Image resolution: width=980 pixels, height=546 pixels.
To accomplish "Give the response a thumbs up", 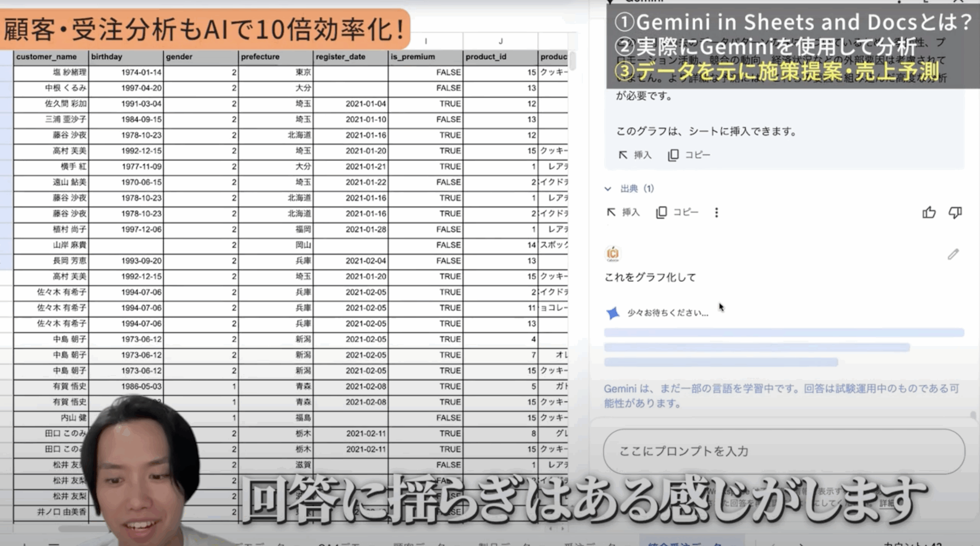I will pos(929,212).
